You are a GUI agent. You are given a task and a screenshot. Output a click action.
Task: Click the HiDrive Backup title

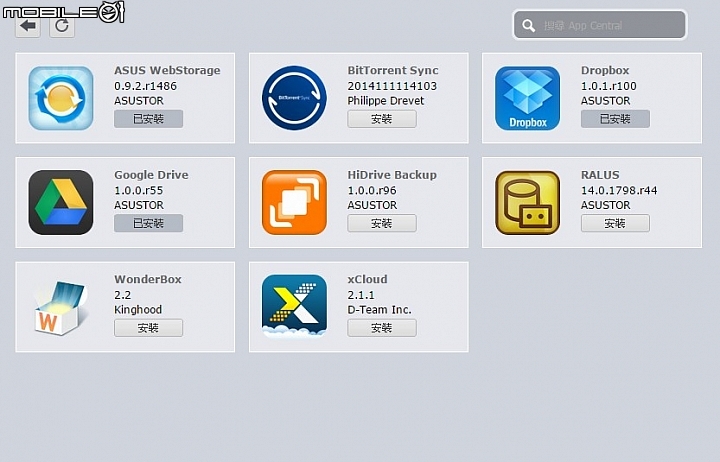392,175
